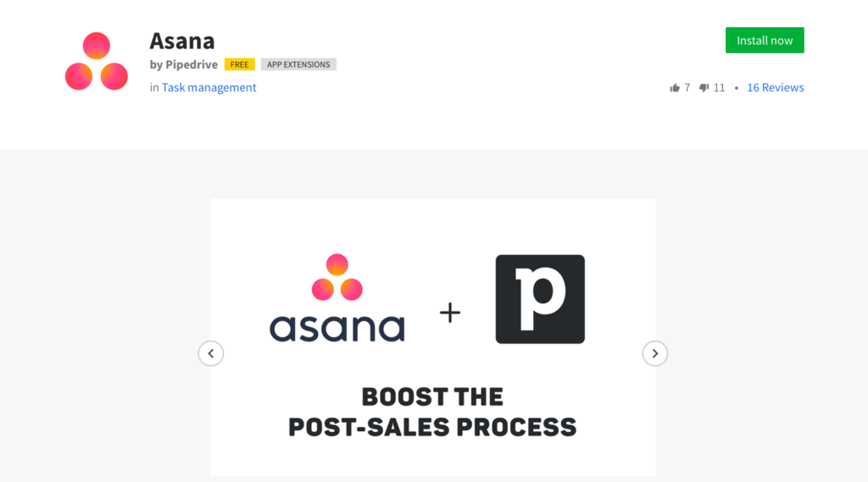Open the Task management category link
This screenshot has width=868, height=482.
click(x=209, y=87)
